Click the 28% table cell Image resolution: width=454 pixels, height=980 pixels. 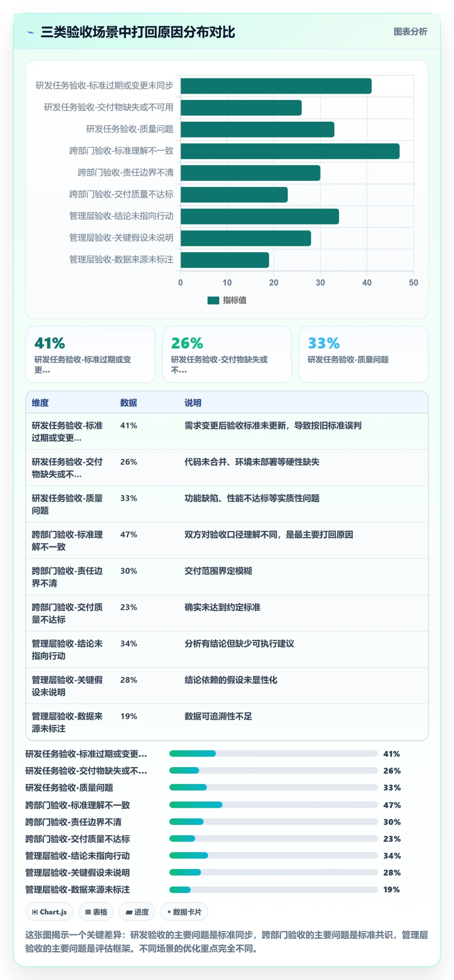point(129,680)
